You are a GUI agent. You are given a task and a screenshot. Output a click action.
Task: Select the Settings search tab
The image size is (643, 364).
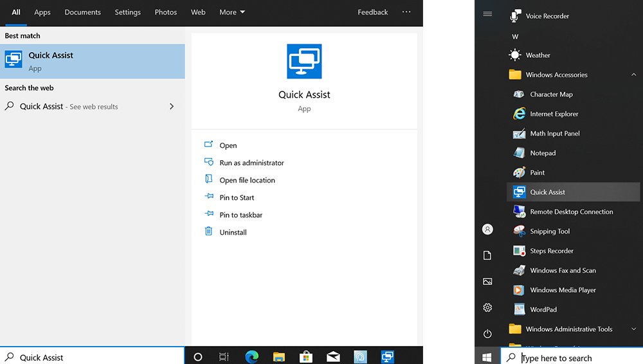(x=127, y=12)
